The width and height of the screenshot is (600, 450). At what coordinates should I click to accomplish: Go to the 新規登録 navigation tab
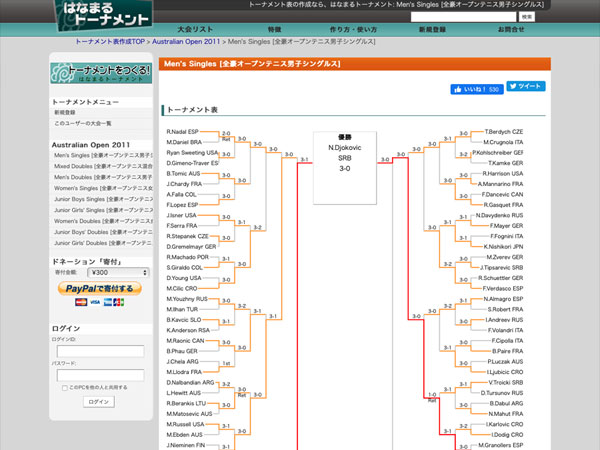(432, 30)
